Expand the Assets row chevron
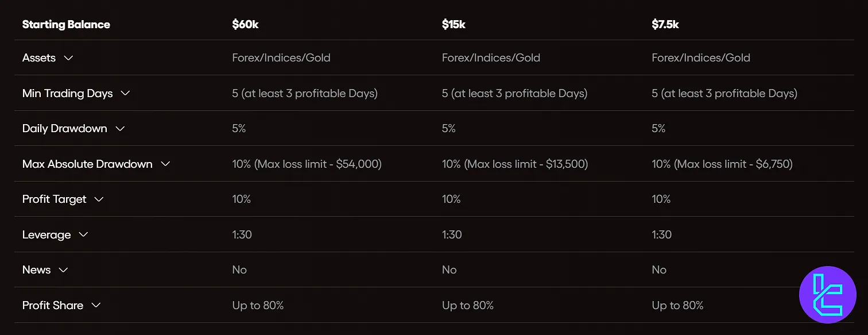 click(x=68, y=58)
